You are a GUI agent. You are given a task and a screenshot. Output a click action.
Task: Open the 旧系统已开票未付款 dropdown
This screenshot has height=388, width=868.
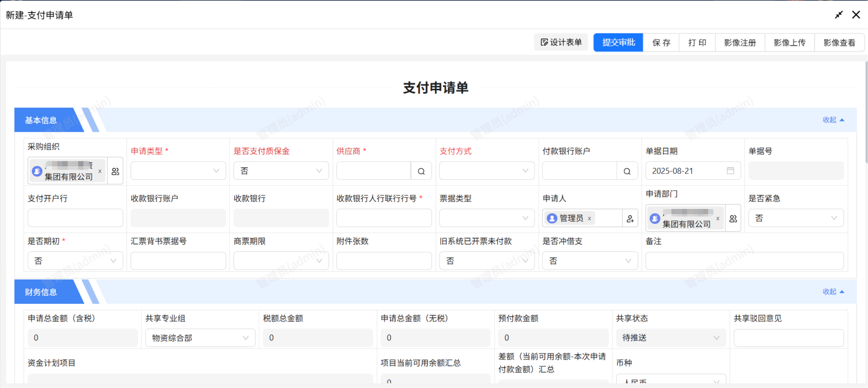click(x=487, y=261)
